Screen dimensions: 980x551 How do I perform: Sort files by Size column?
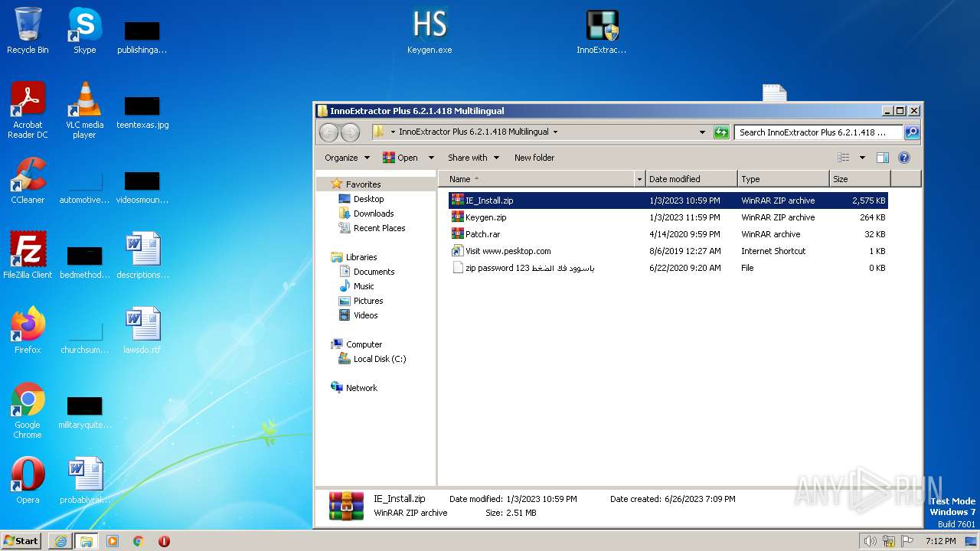point(861,179)
